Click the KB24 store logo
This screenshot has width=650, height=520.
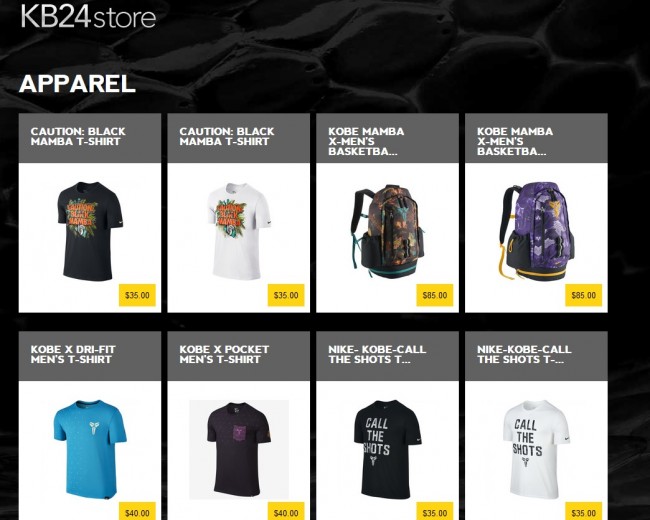click(88, 16)
